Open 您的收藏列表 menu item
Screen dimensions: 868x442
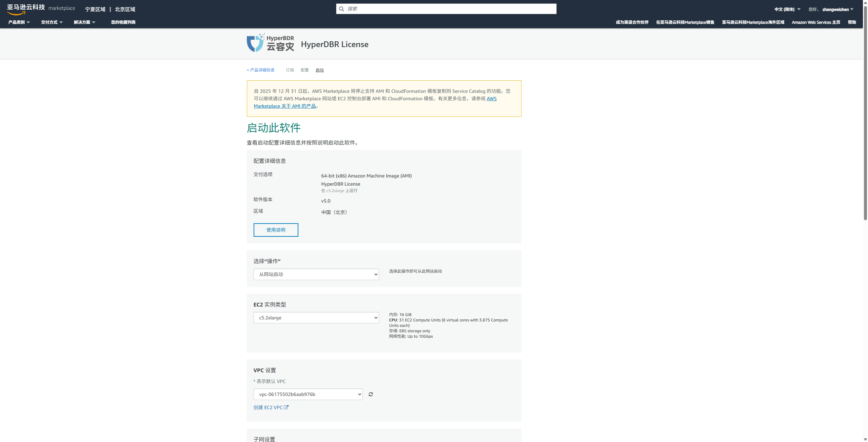(123, 22)
